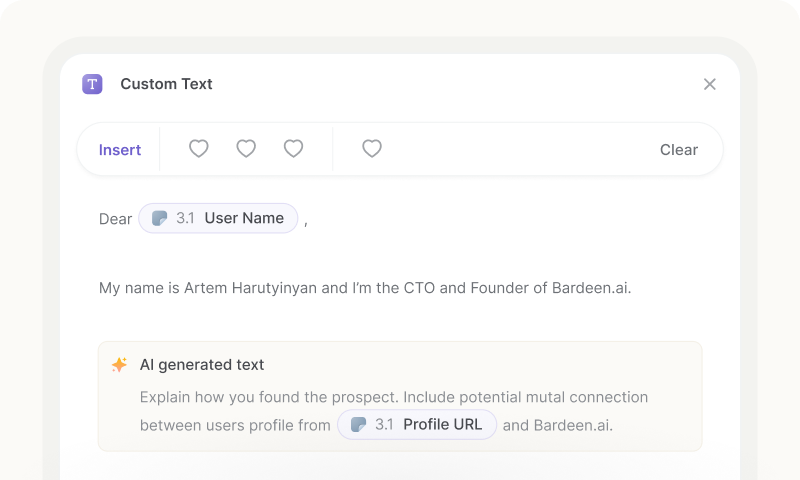
Task: Click the note icon inside the Profile URL chip
Action: 359,424
